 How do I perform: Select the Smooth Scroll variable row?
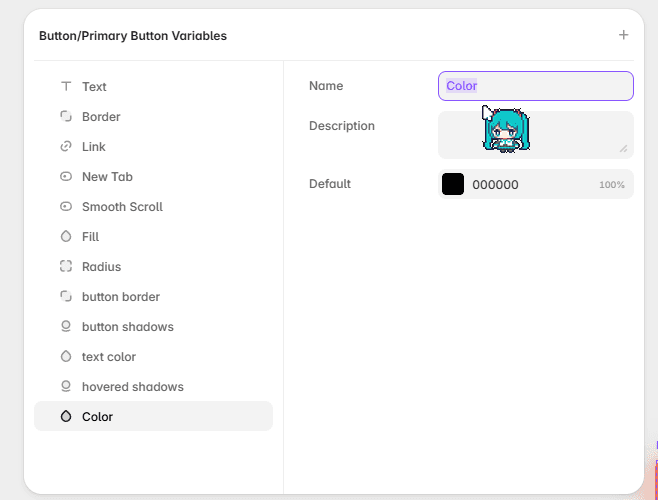[x=153, y=207]
